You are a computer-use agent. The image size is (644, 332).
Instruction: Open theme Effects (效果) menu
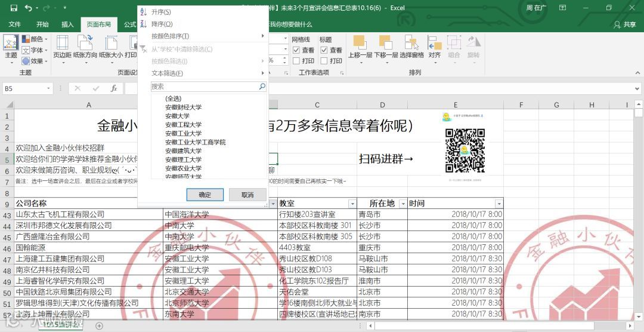(x=35, y=61)
